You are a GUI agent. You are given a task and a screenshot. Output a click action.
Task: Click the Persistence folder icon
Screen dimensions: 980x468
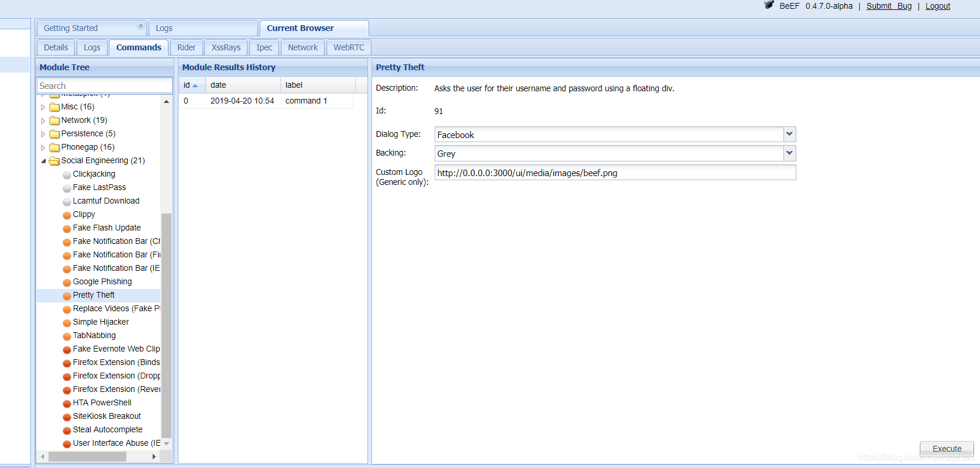(x=54, y=134)
